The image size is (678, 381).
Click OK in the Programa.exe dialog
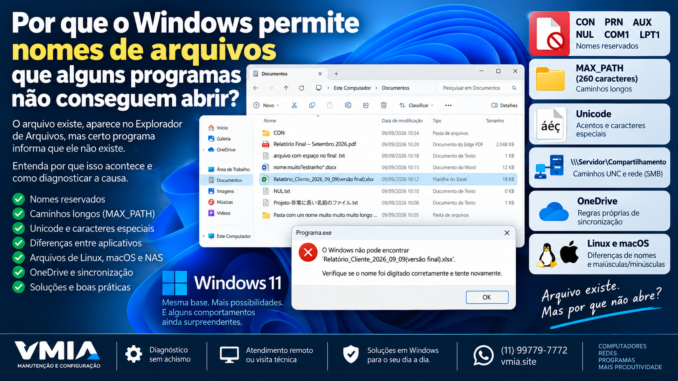487,297
